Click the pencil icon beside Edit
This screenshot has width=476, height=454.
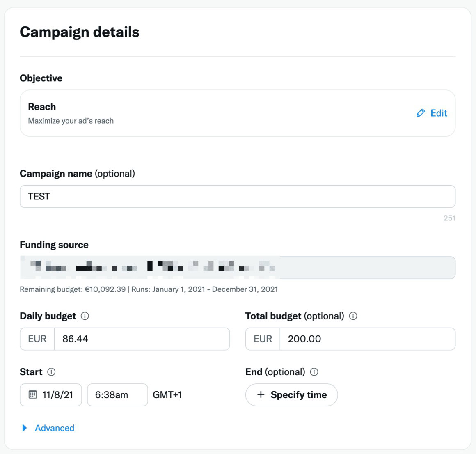(x=421, y=113)
